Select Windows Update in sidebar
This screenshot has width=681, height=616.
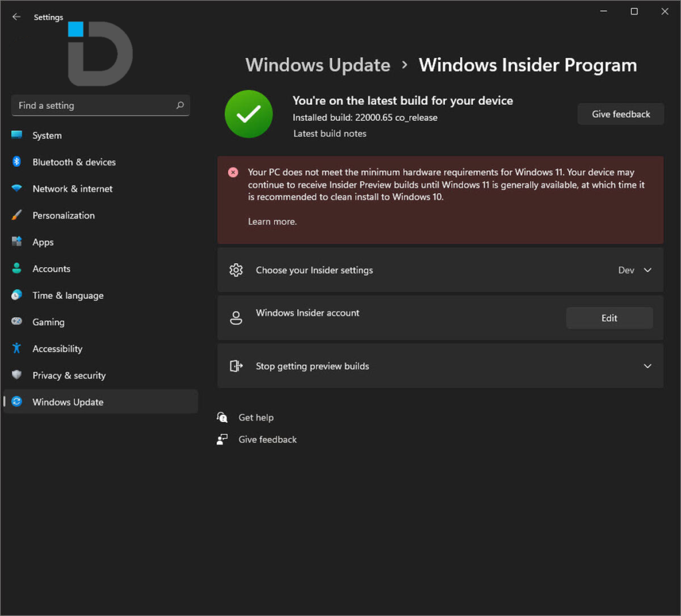[100, 402]
